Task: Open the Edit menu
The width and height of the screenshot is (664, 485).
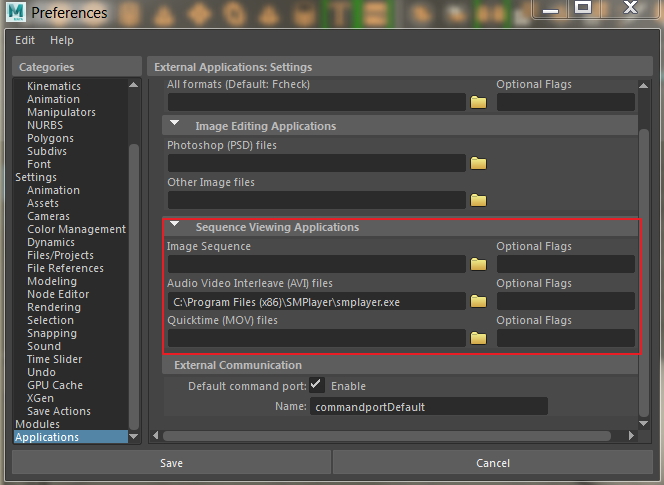Action: [x=25, y=40]
